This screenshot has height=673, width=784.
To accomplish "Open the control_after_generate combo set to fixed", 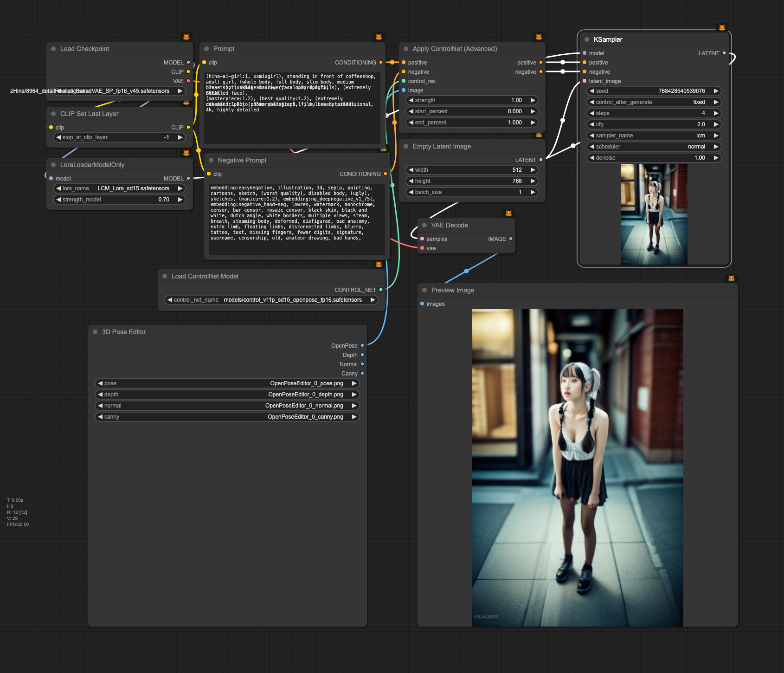I will tap(654, 102).
